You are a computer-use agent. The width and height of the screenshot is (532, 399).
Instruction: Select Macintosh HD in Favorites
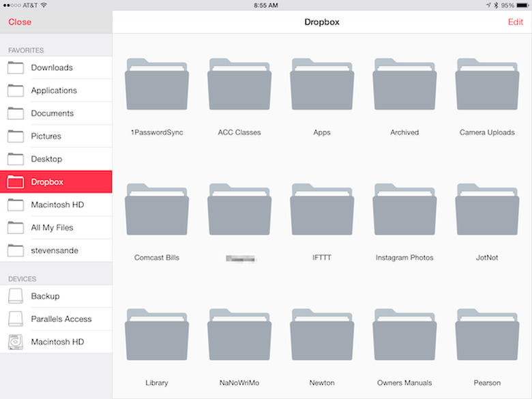[x=56, y=205]
